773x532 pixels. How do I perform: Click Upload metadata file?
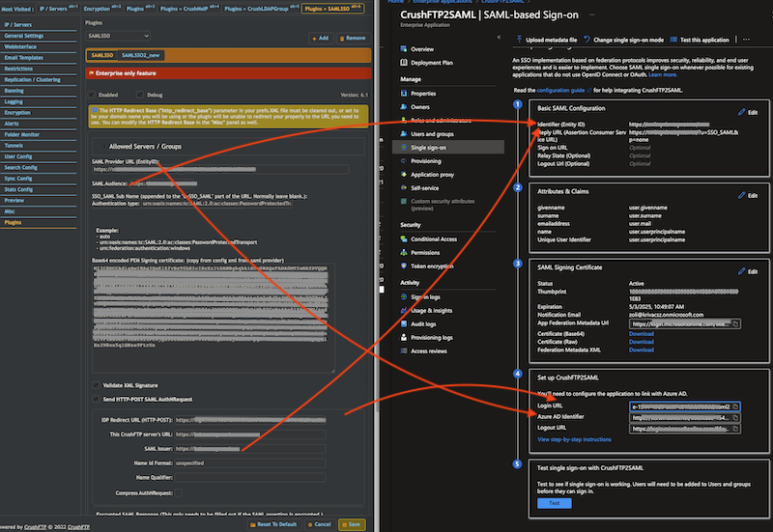(547, 40)
